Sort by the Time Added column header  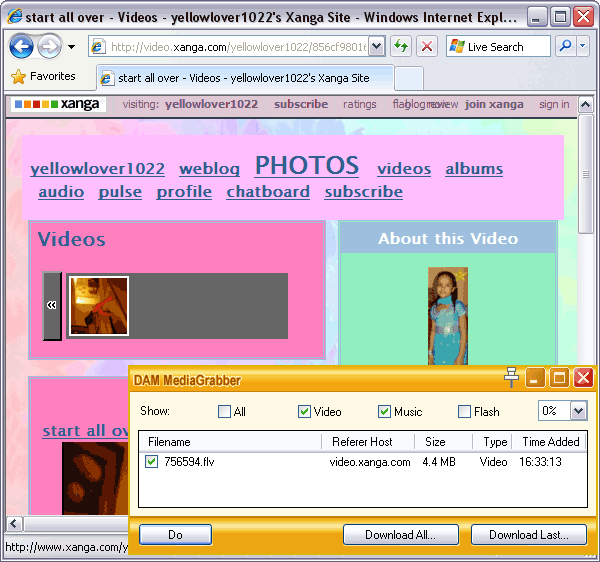(549, 442)
